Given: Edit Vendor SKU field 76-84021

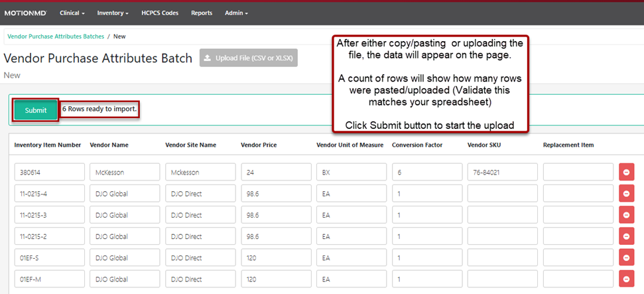Looking at the screenshot, I should (x=503, y=173).
